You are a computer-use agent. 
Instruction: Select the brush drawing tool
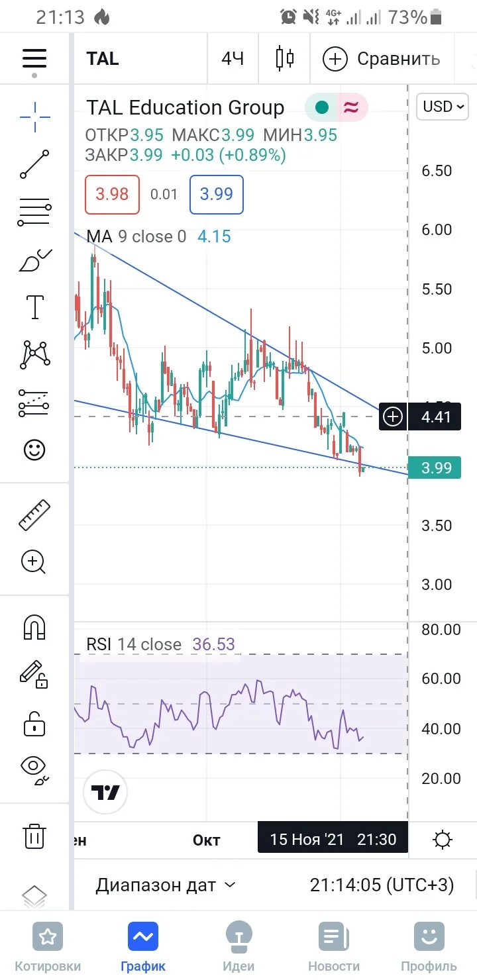[34, 260]
